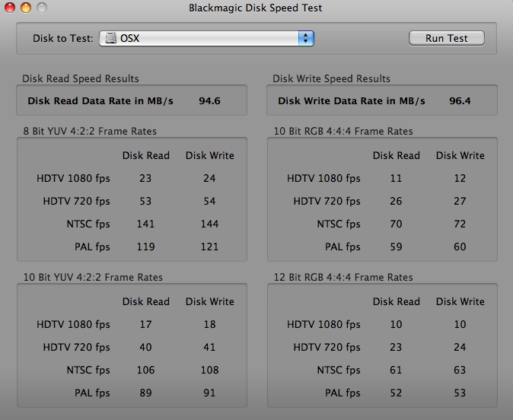
Task: Click 12 Bit RGB PAL write value 53
Action: pyautogui.click(x=460, y=393)
